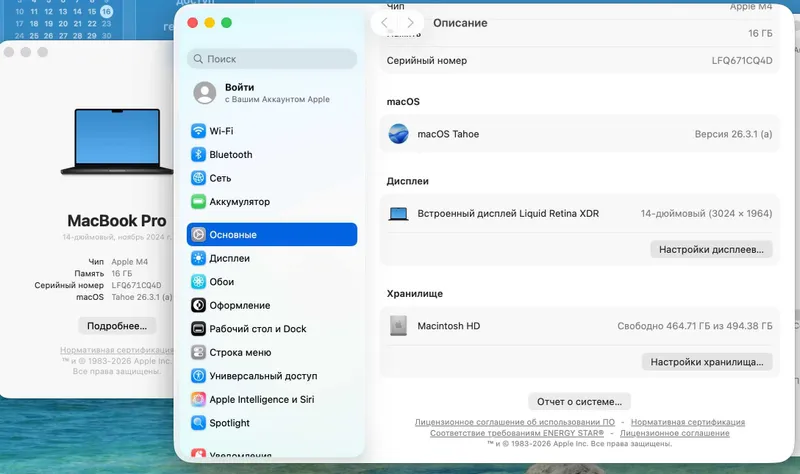This screenshot has height=474, width=800.
Task: Close the System Settings window
Action: [x=192, y=22]
